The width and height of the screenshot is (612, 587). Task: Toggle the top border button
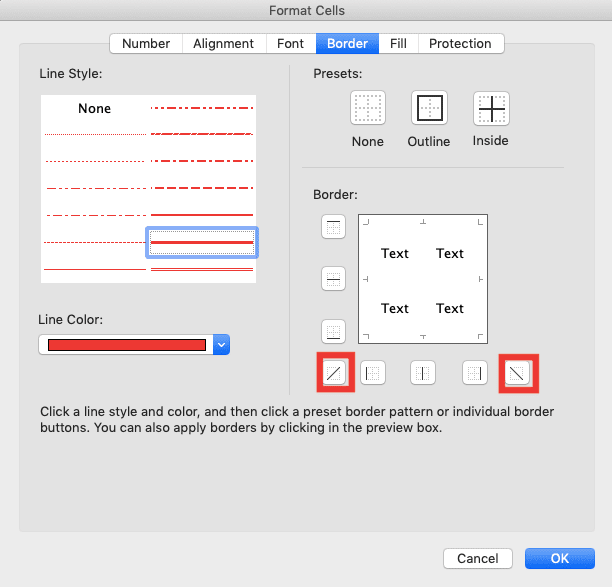pyautogui.click(x=333, y=226)
